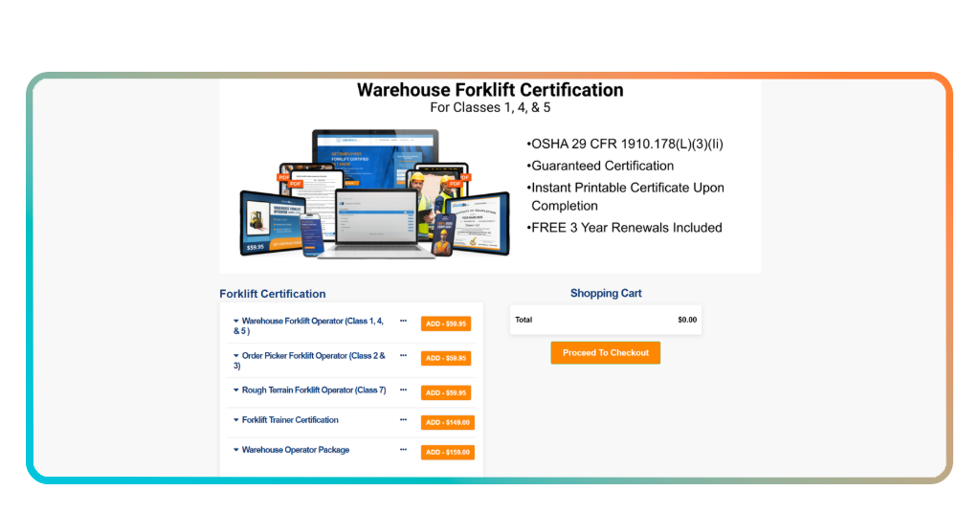Open more options dots for Order Picker Forklift Operator
The height and width of the screenshot is (513, 980).
tap(403, 355)
